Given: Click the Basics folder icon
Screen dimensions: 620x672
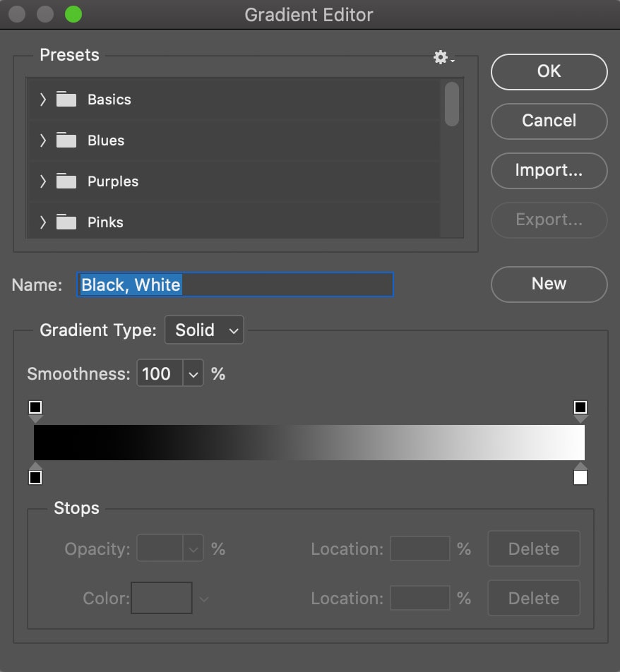Looking at the screenshot, I should [66, 100].
